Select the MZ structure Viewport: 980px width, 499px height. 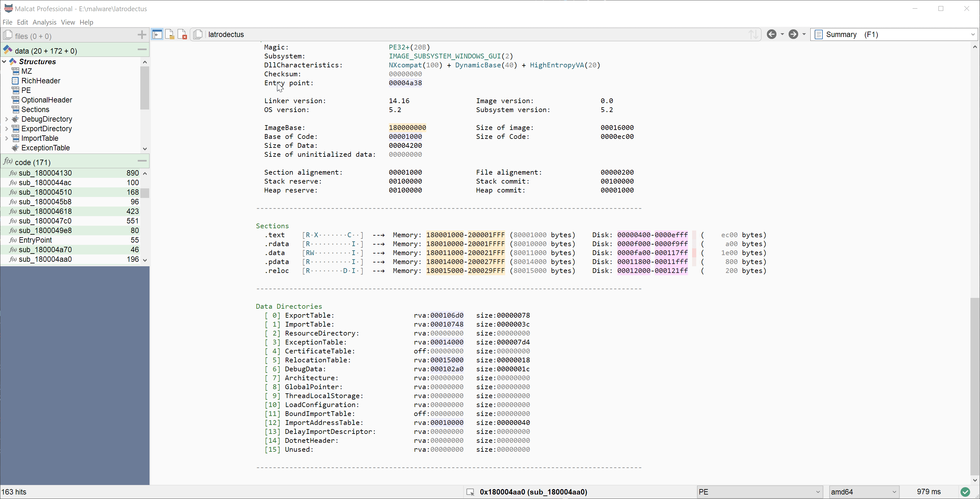click(x=27, y=71)
